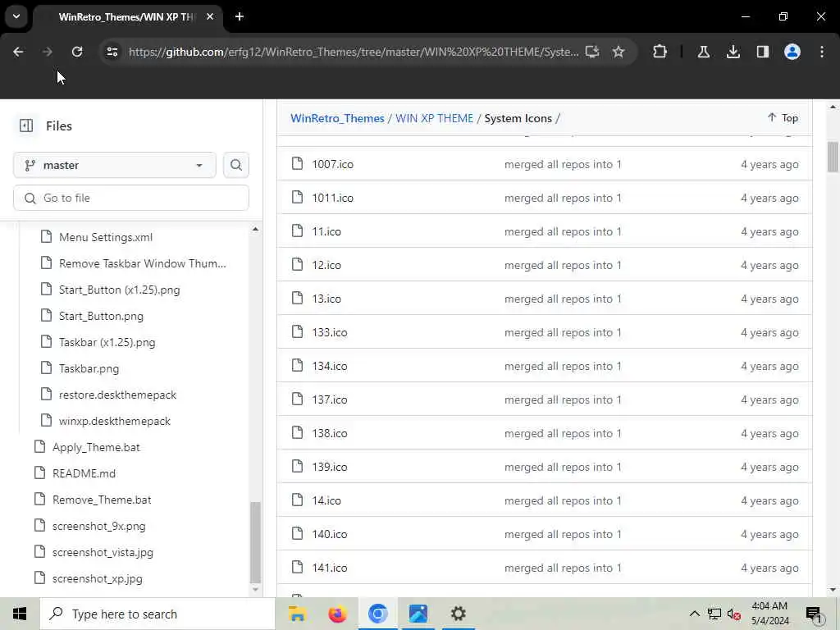840x630 pixels.
Task: Open 137.ico file
Action: click(330, 399)
